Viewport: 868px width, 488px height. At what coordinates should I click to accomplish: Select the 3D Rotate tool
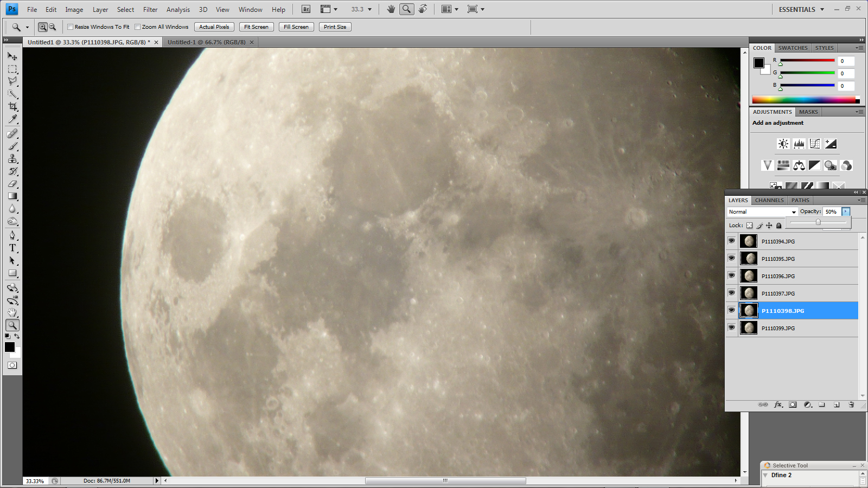pos(12,287)
